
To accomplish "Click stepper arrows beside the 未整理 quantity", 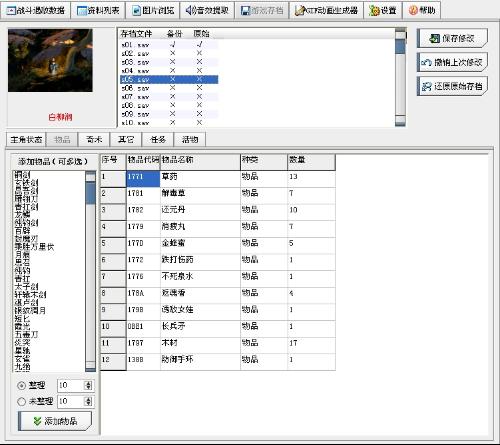I will (88, 401).
